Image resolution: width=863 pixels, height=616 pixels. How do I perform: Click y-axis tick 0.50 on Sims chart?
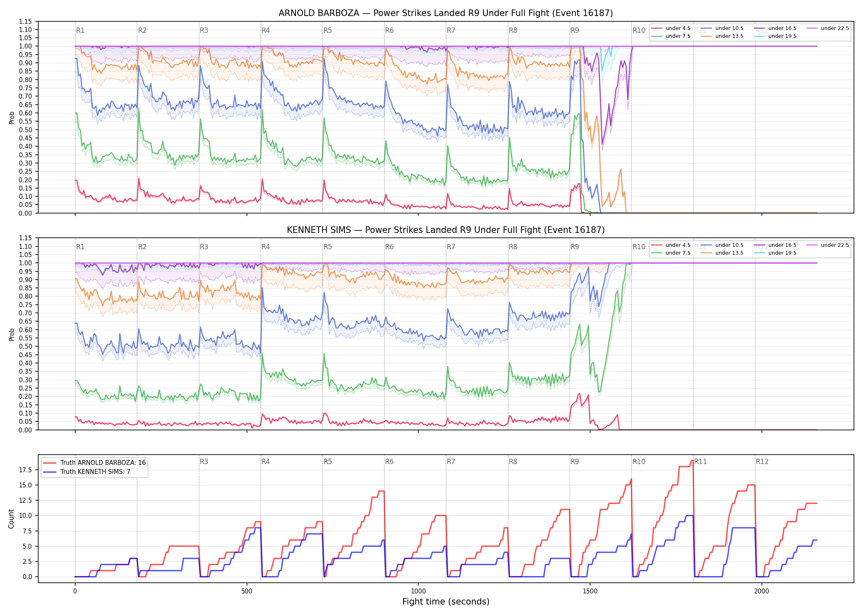tap(25, 347)
